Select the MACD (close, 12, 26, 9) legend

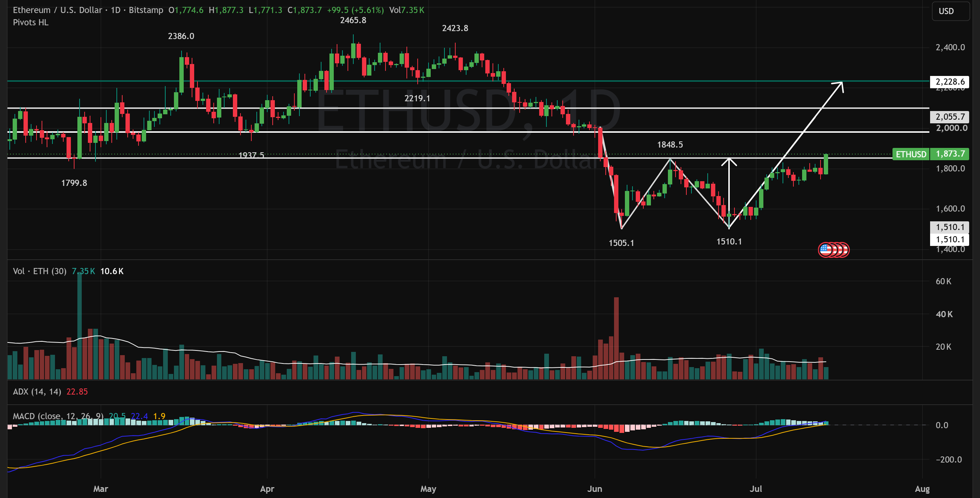(58, 416)
